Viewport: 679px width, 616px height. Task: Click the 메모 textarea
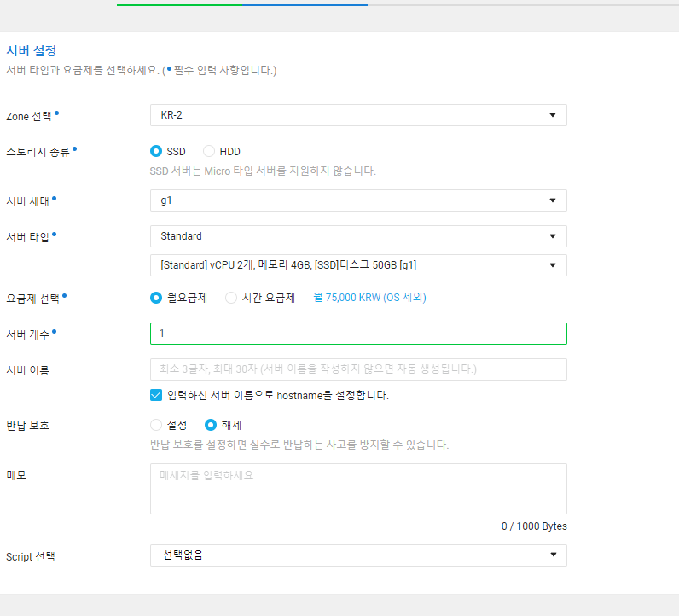pyautogui.click(x=358, y=489)
